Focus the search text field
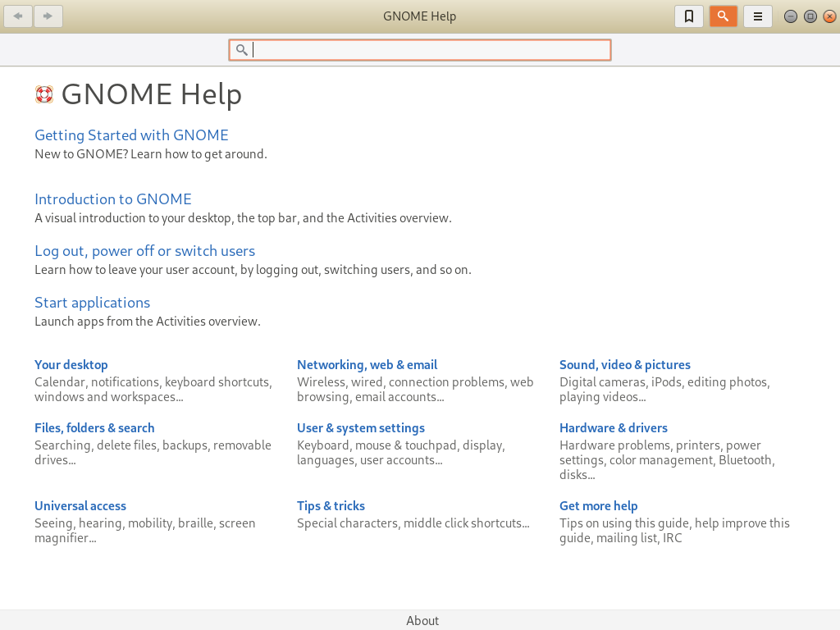The image size is (840, 630). [419, 50]
